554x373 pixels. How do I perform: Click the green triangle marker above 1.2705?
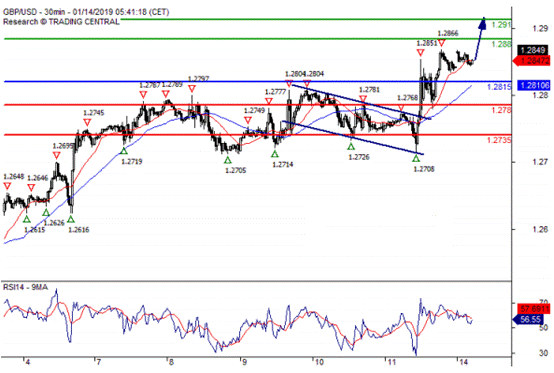(x=228, y=160)
